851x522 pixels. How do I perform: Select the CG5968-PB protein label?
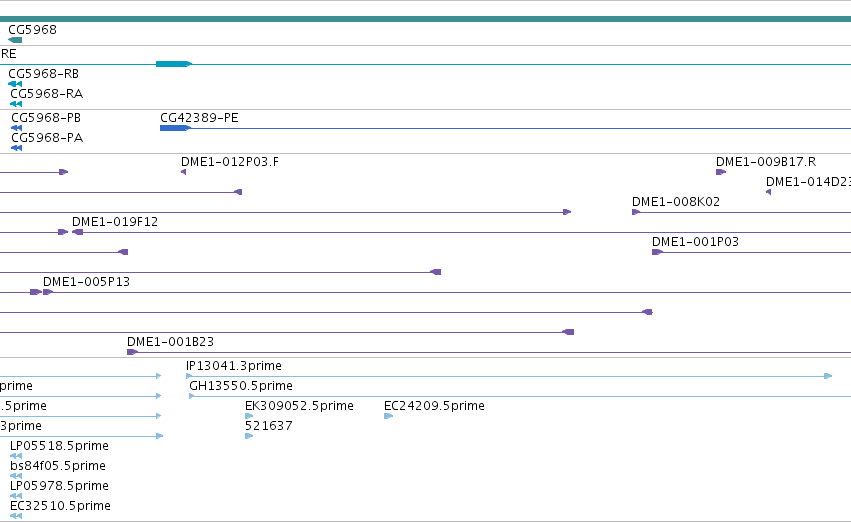[46, 117]
